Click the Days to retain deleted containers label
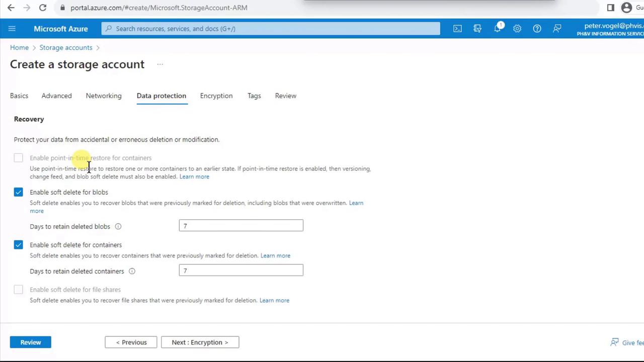The image size is (644, 362). 77,271
